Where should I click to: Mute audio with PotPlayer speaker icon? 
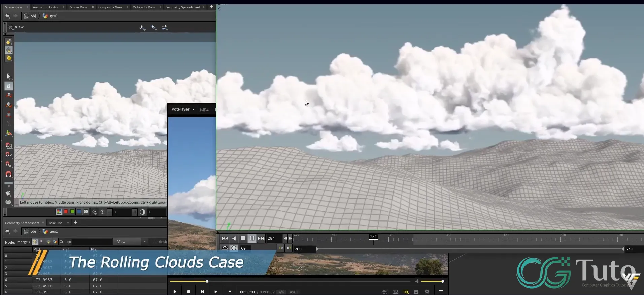[417, 281]
